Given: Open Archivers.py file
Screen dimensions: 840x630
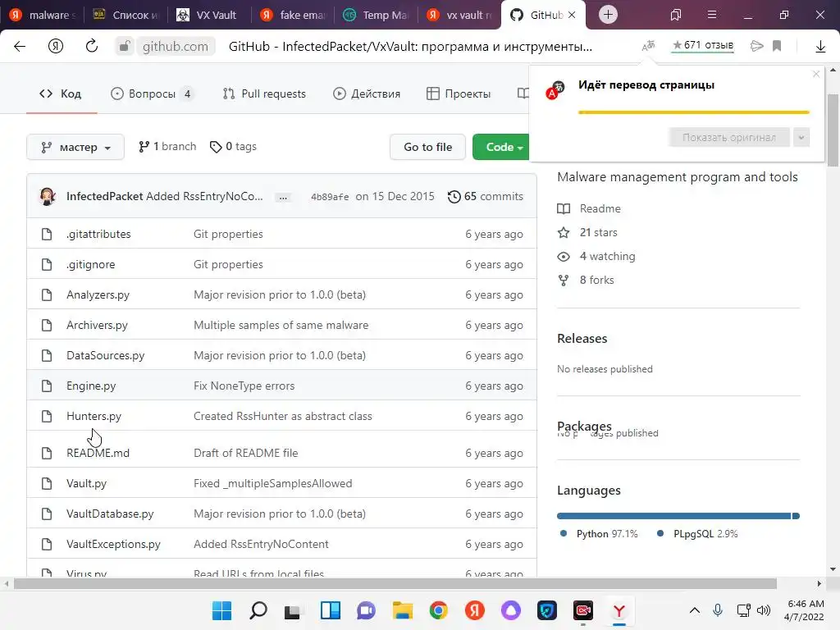Looking at the screenshot, I should [x=97, y=325].
